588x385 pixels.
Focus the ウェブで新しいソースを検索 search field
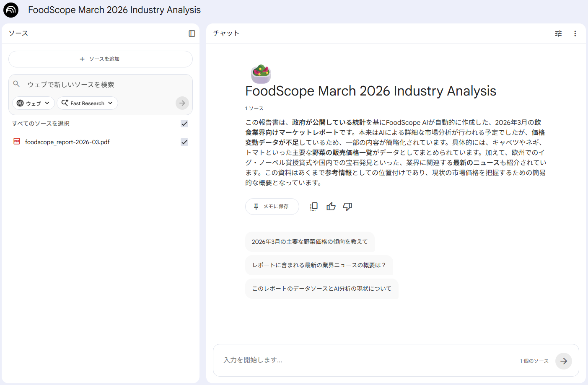tap(101, 85)
